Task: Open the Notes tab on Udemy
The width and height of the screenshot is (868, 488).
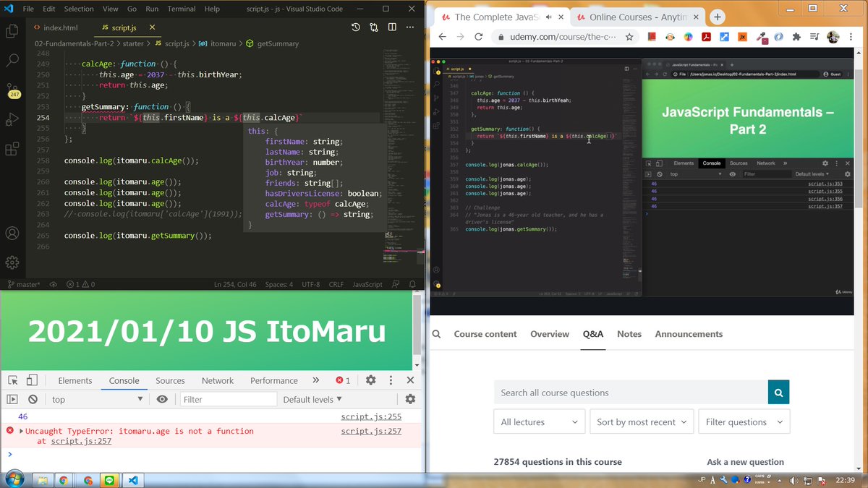Action: click(629, 334)
